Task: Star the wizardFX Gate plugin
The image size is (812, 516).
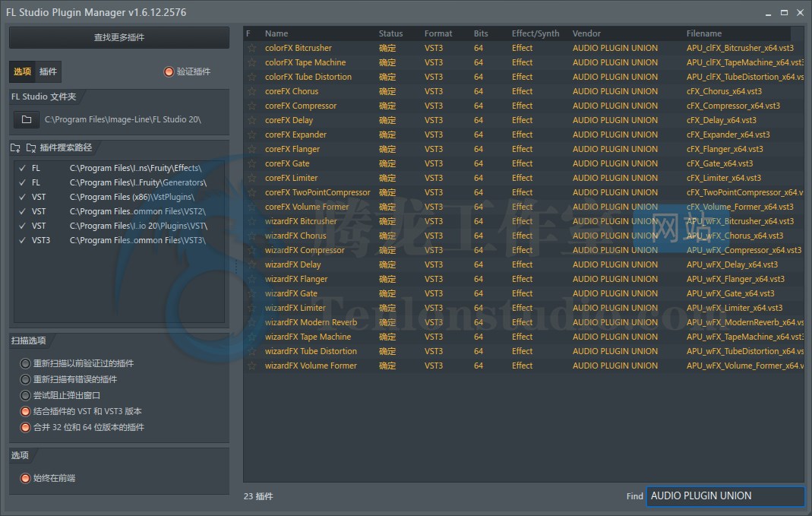Action: [x=251, y=294]
